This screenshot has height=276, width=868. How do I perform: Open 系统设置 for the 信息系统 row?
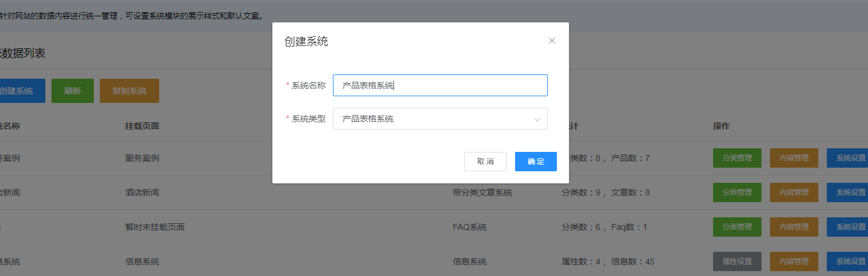849,261
